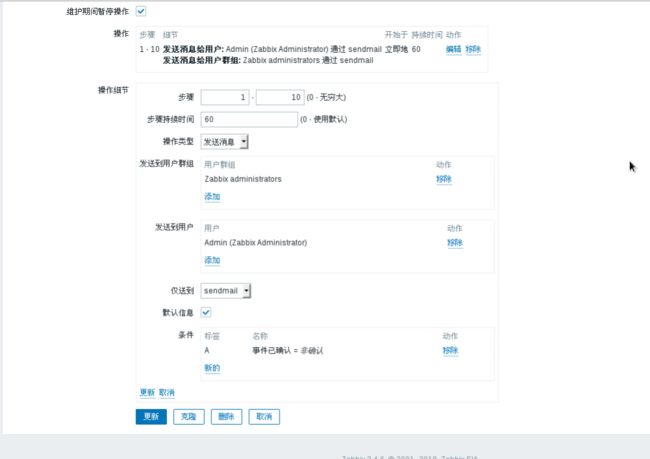Toggle the 维护期间暂停操作 checkbox

tap(141, 11)
